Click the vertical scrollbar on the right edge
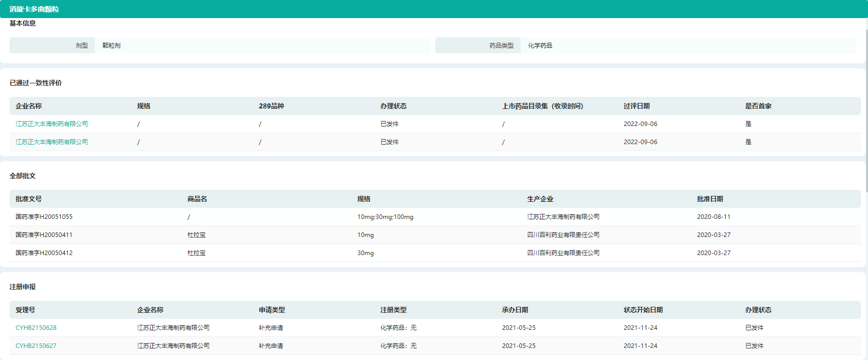The height and width of the screenshot is (360, 868). (x=866, y=110)
